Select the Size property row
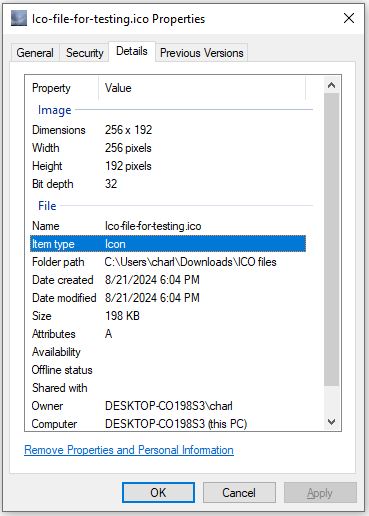 pos(168,316)
